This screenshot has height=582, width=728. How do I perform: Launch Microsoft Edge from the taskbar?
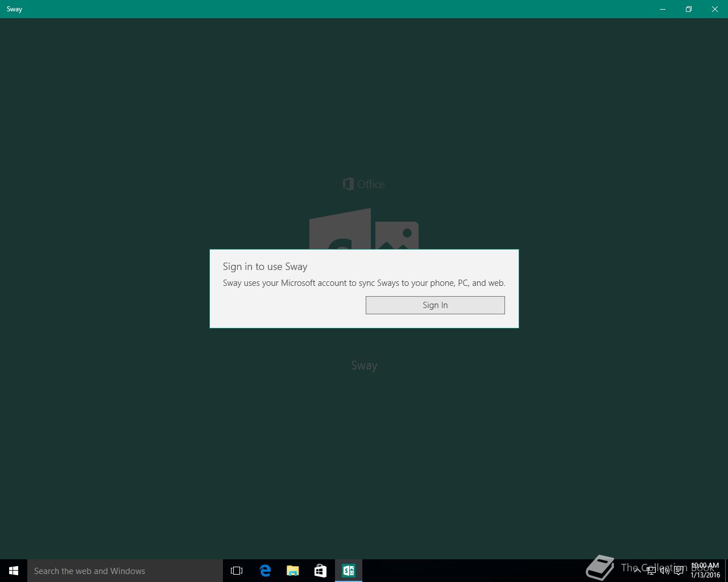265,571
